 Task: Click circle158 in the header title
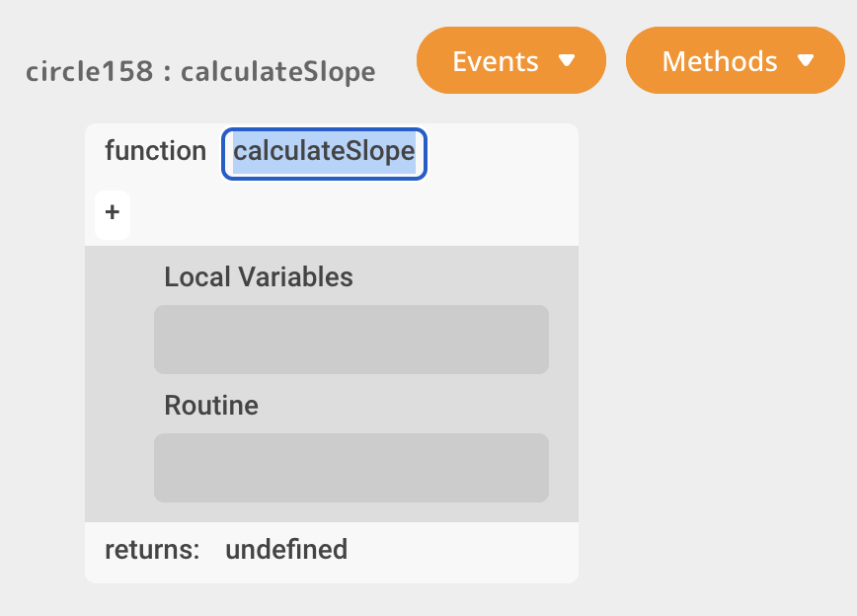click(x=89, y=72)
